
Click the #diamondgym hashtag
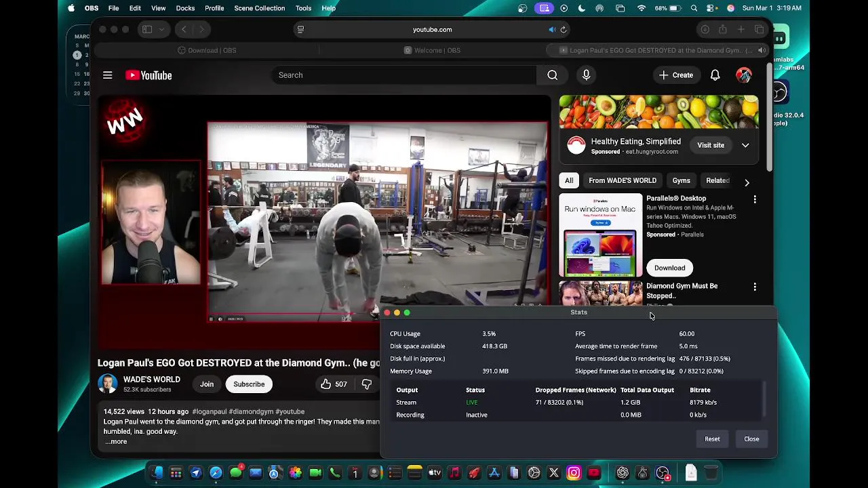[x=251, y=411]
